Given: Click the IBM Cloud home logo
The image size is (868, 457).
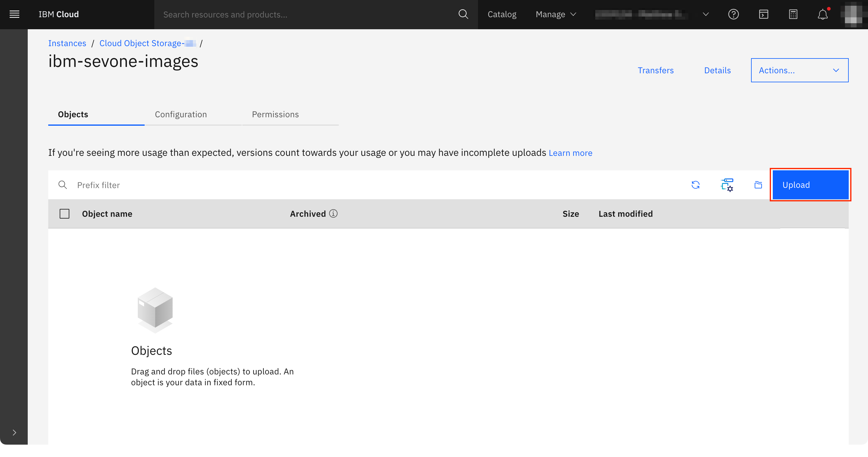Looking at the screenshot, I should pyautogui.click(x=59, y=14).
